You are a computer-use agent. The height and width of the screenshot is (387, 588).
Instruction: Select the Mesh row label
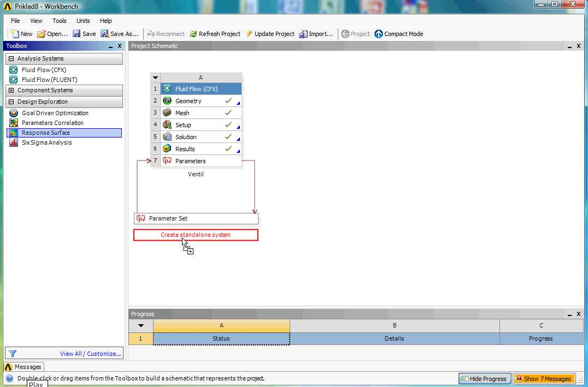(x=183, y=113)
